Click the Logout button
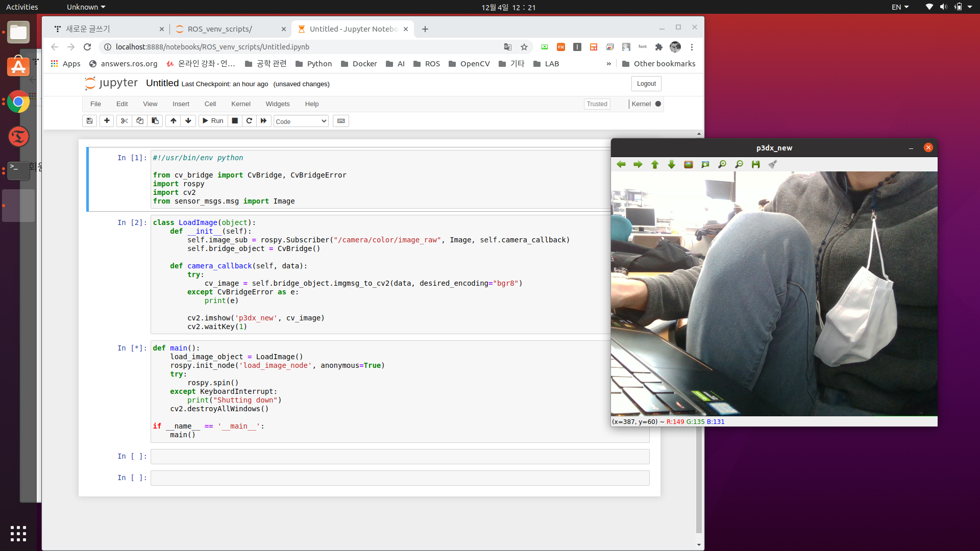Screen dimensions: 980x551 pos(646,84)
